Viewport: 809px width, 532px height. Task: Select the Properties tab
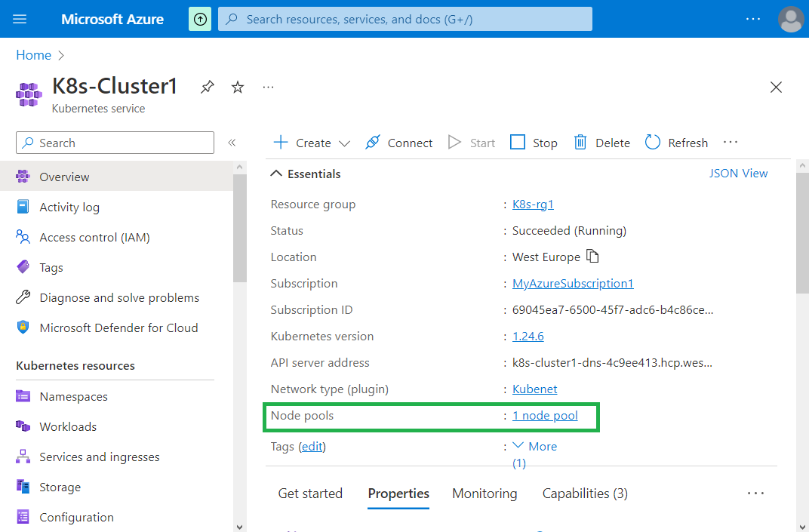pos(398,494)
